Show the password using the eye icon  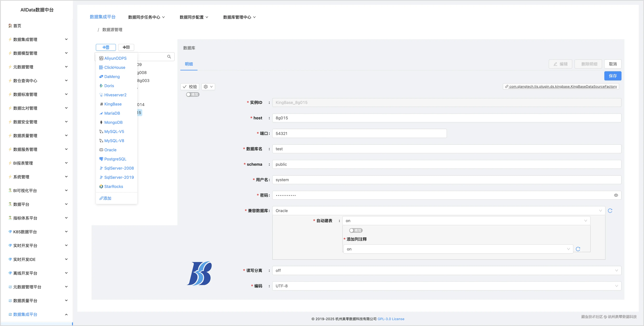click(x=616, y=195)
